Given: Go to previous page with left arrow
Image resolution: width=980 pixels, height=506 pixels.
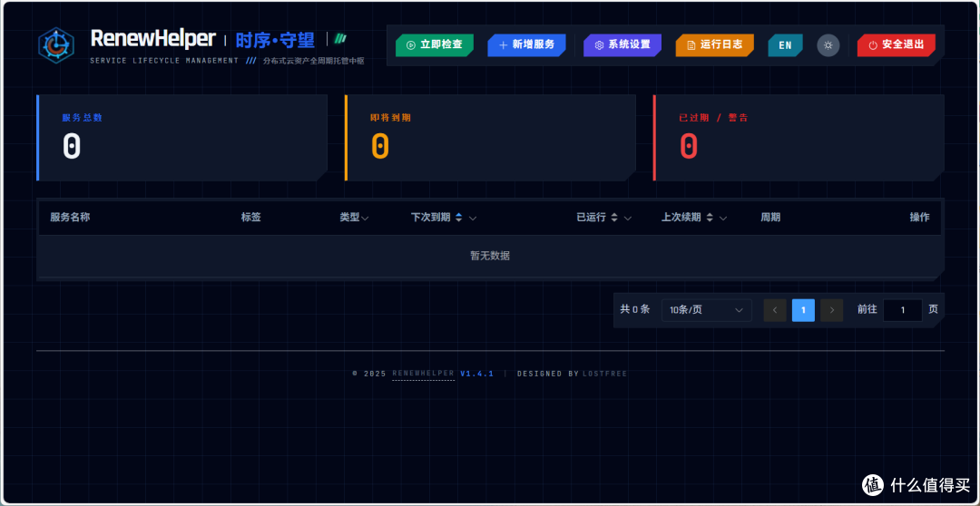Looking at the screenshot, I should point(775,310).
